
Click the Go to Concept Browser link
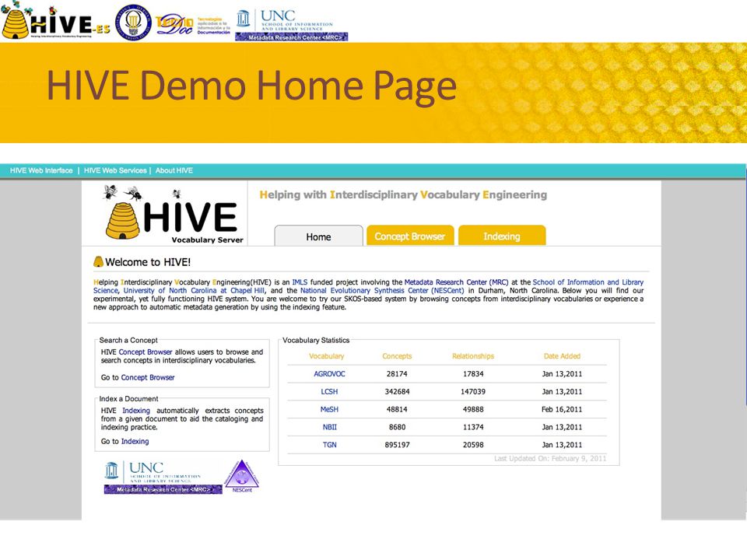[148, 377]
